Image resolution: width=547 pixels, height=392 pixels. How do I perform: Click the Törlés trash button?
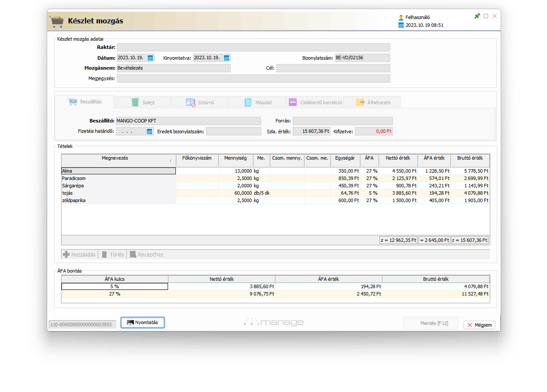[x=113, y=255]
